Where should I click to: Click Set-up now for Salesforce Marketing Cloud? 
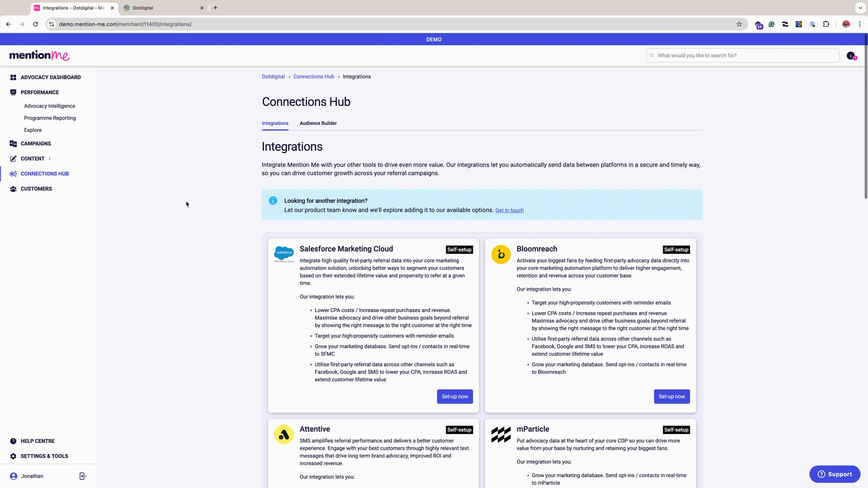click(x=455, y=396)
